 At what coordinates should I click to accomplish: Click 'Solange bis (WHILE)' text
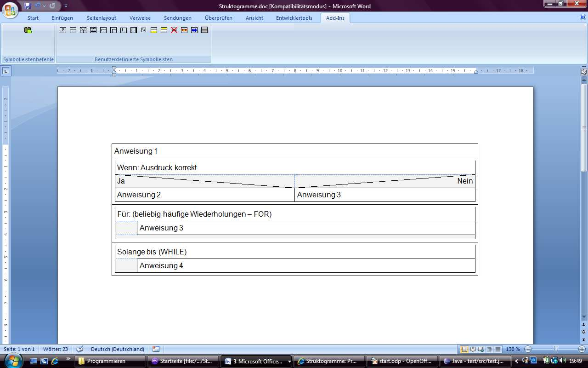coord(152,252)
